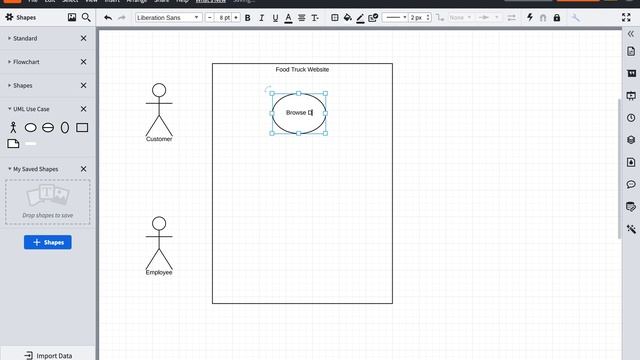The height and width of the screenshot is (360, 640).
Task: Open text alignment options
Action: (x=302, y=18)
